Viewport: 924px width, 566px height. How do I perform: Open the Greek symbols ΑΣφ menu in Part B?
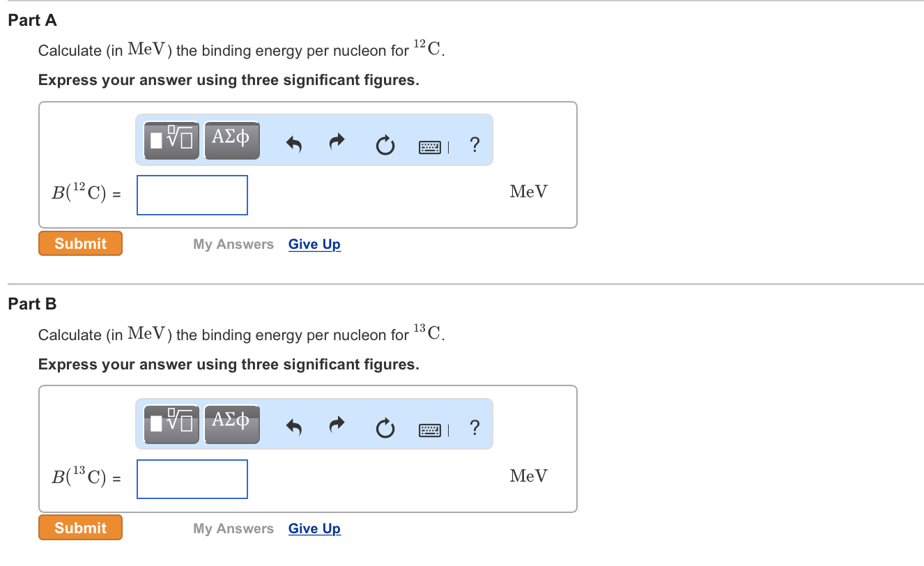[x=231, y=423]
